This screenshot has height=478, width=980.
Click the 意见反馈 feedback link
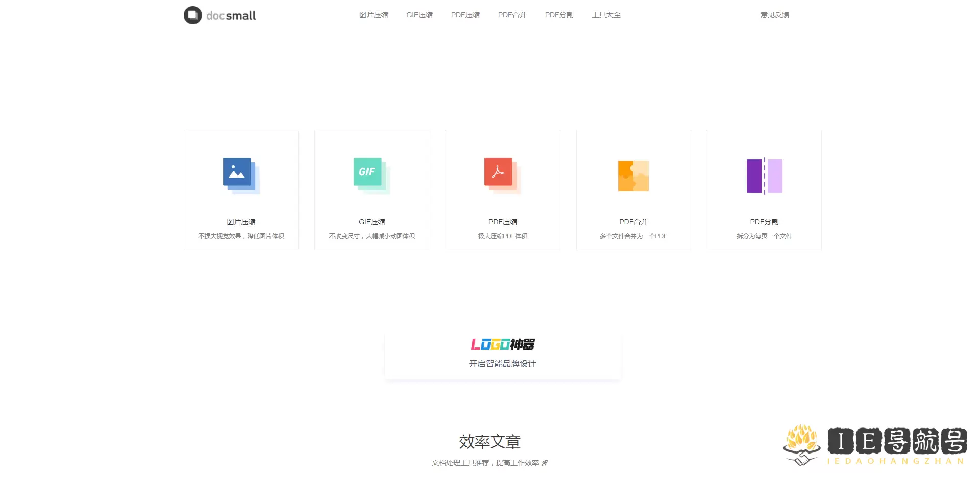click(x=774, y=15)
